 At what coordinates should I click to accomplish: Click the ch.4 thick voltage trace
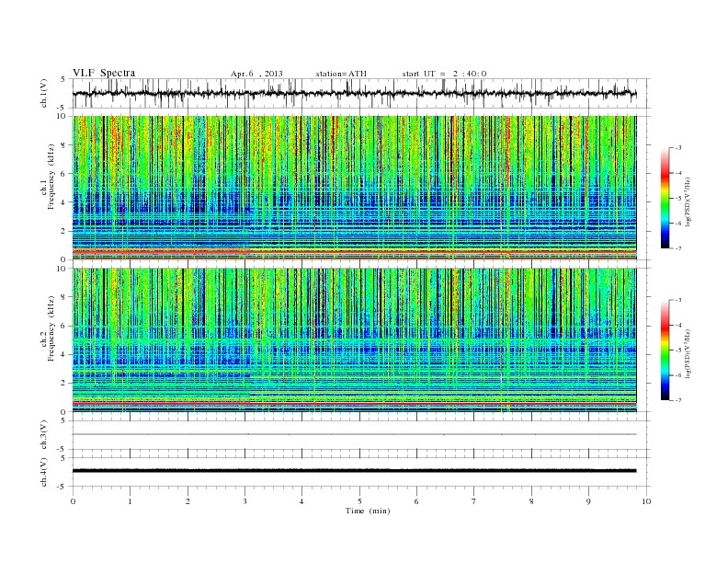coord(354,471)
